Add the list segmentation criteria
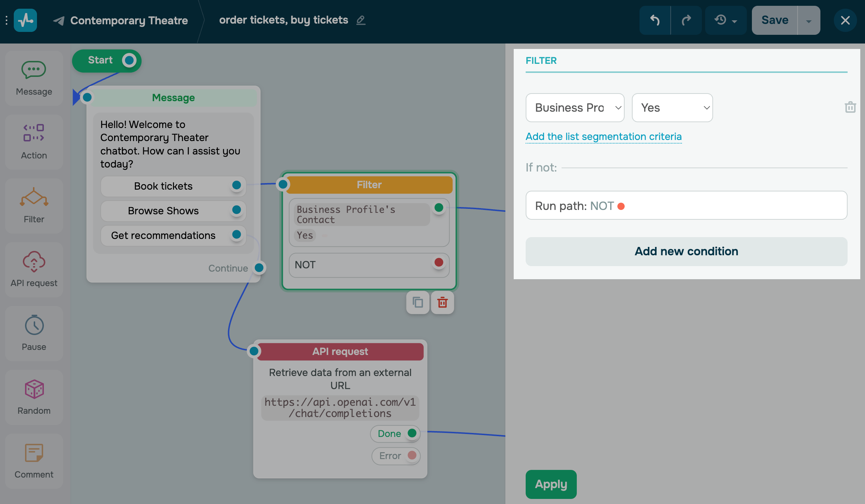Image resolution: width=865 pixels, height=504 pixels. 603,137
